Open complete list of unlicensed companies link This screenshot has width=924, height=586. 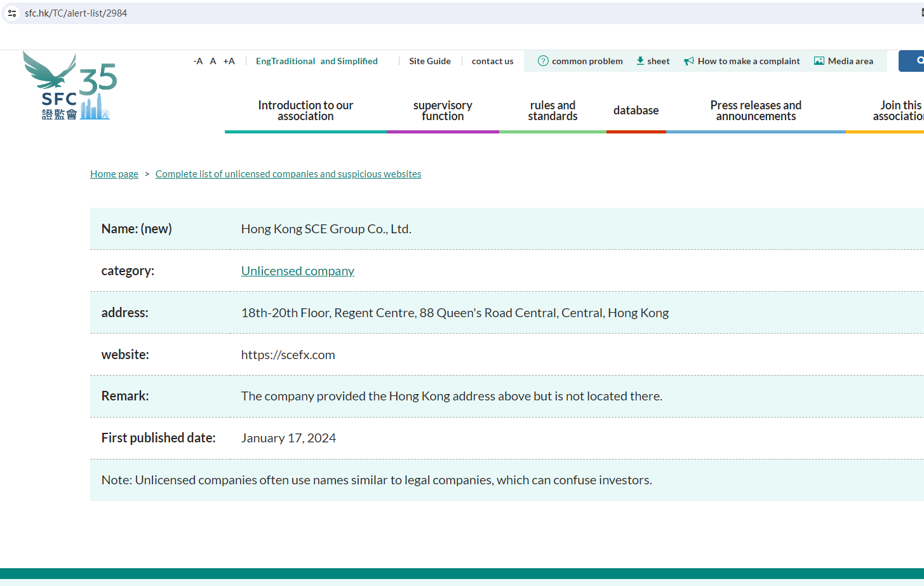288,174
